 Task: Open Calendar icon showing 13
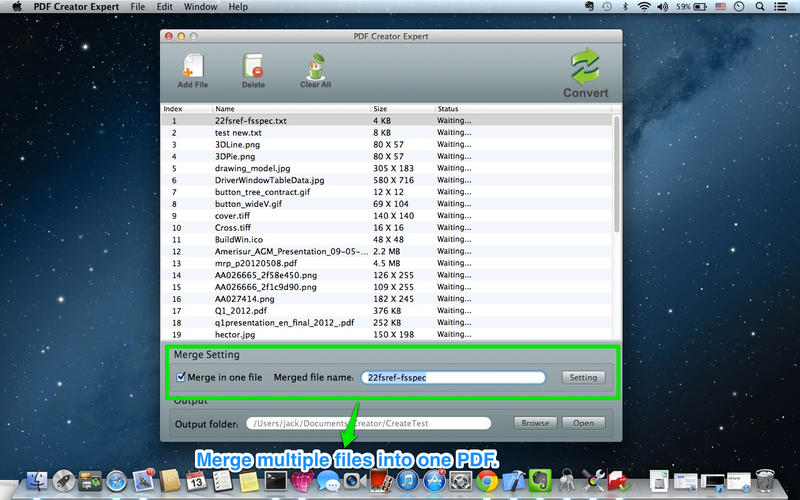pyautogui.click(x=196, y=481)
